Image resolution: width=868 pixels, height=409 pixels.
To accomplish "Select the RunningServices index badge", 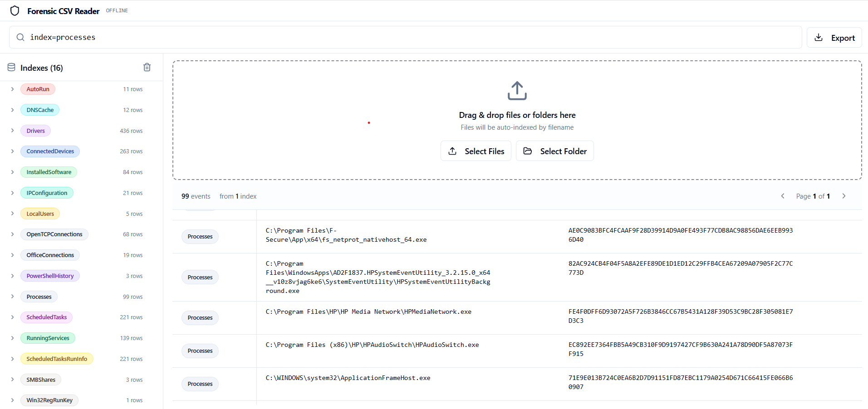I will [48, 338].
